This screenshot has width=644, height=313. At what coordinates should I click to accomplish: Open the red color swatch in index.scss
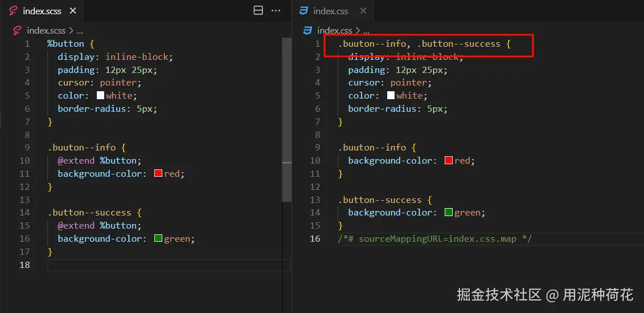(158, 173)
